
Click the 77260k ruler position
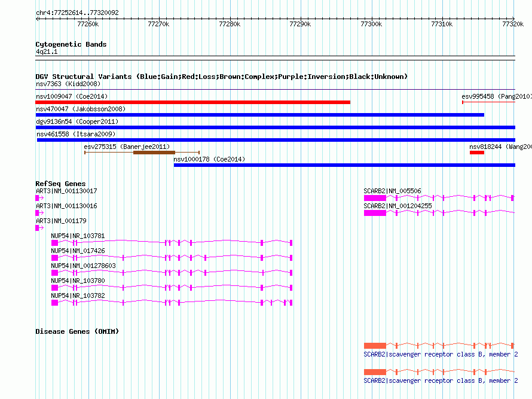[88, 24]
